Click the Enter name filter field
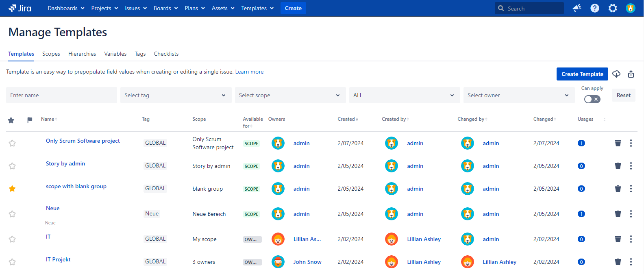This screenshot has height=274, width=644. (61, 95)
